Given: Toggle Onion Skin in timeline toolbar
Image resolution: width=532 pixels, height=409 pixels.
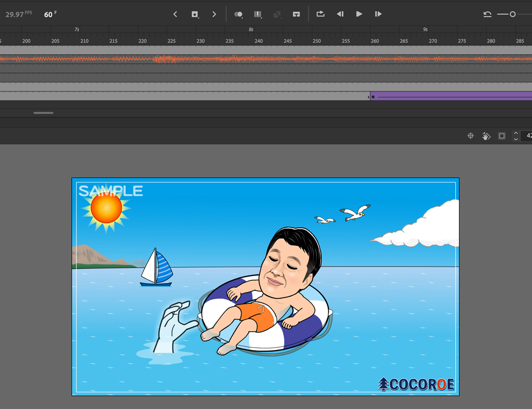Looking at the screenshot, I should point(238,14).
